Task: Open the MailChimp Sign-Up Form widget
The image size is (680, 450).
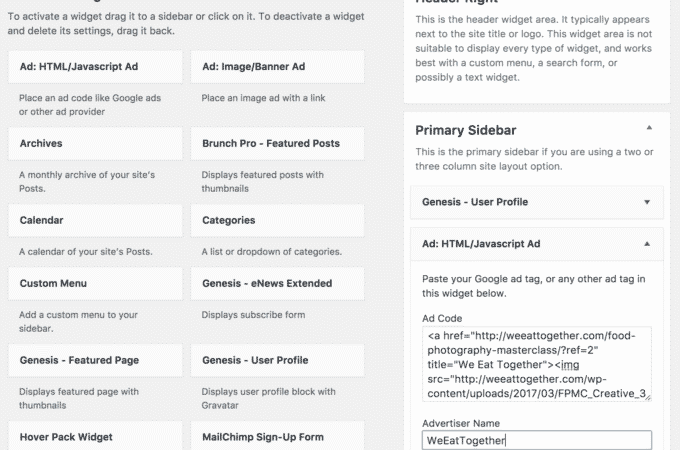Action: [278, 436]
